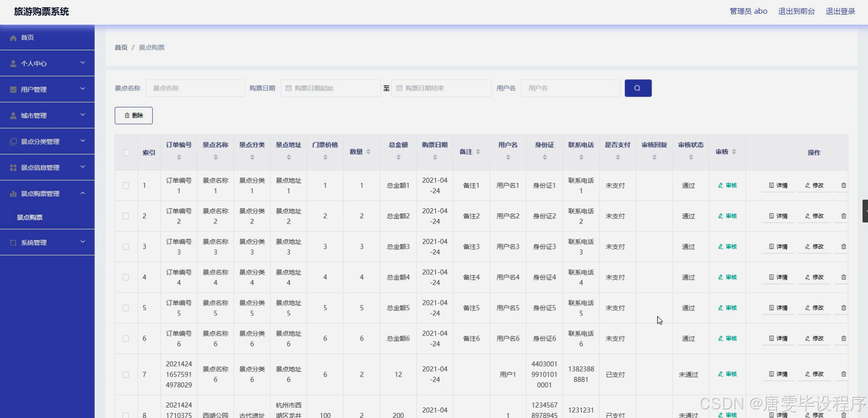Focus the 景点名称 search field

(195, 88)
